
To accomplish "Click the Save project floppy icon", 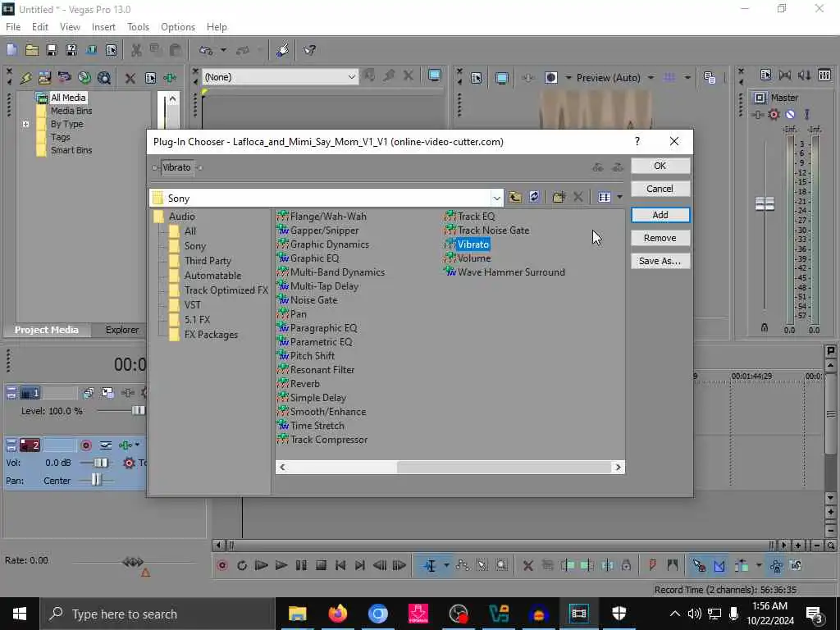I will pyautogui.click(x=52, y=50).
